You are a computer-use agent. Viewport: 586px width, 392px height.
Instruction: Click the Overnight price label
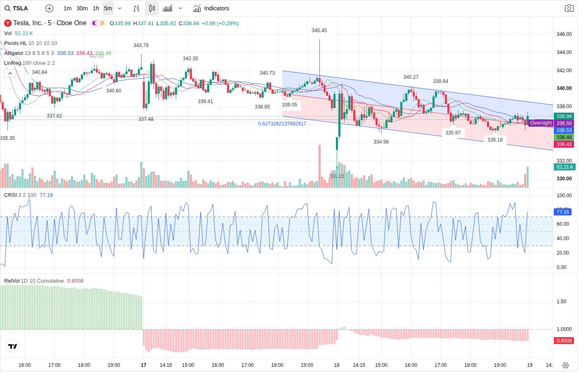point(541,123)
